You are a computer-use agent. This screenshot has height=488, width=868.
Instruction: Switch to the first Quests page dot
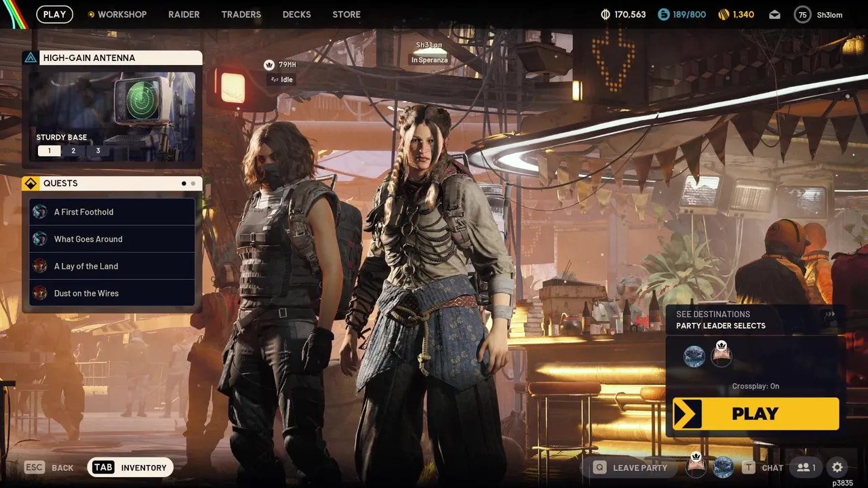(184, 183)
